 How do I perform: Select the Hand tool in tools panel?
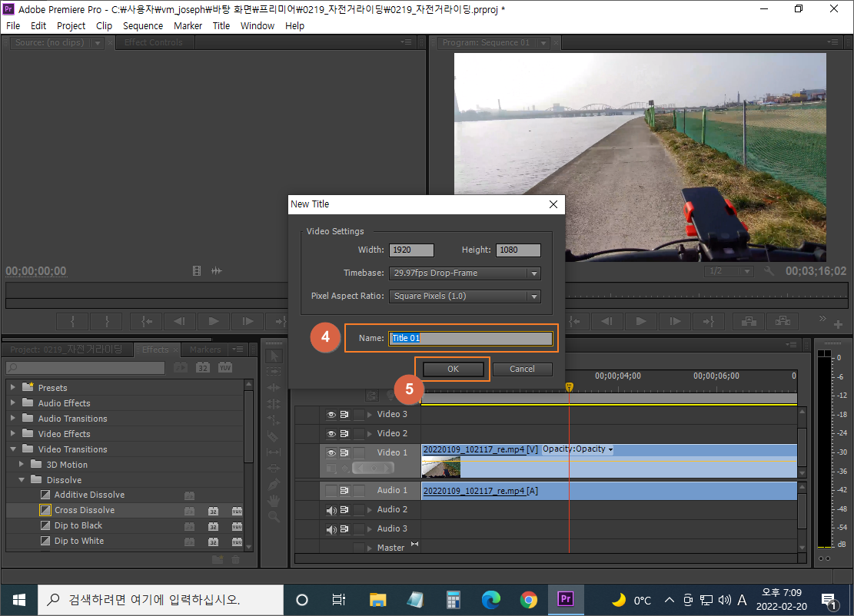pos(274,500)
